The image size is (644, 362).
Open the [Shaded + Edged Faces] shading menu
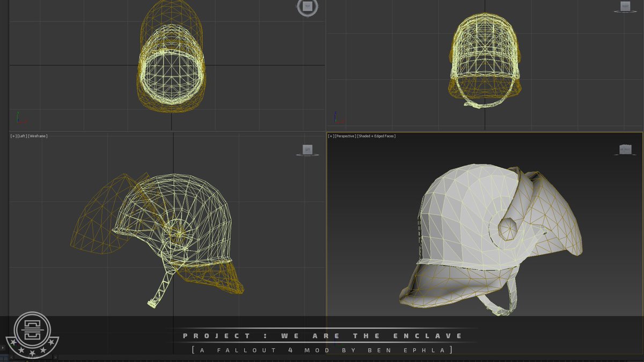click(376, 136)
